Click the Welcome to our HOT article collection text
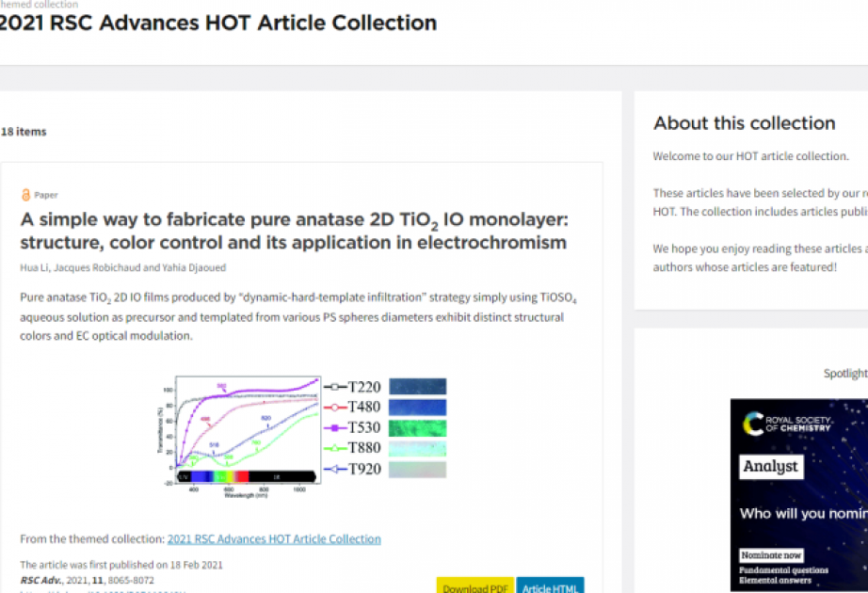868x593 pixels. coord(750,156)
